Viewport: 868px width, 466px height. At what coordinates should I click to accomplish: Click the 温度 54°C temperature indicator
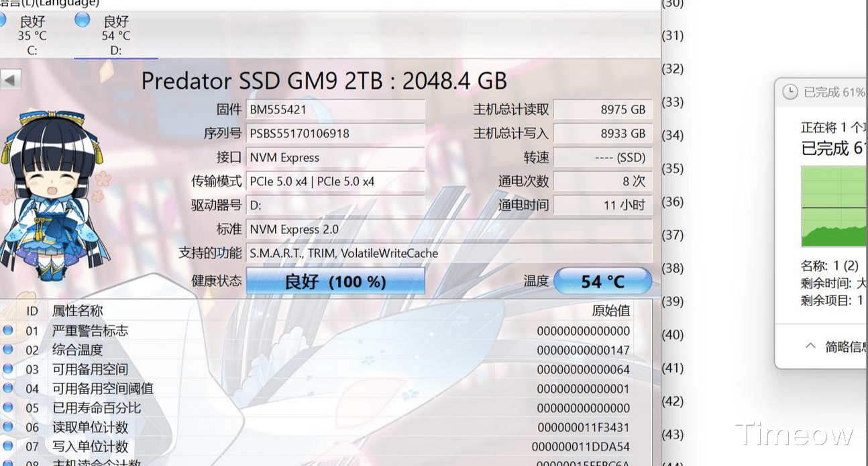coord(602,281)
